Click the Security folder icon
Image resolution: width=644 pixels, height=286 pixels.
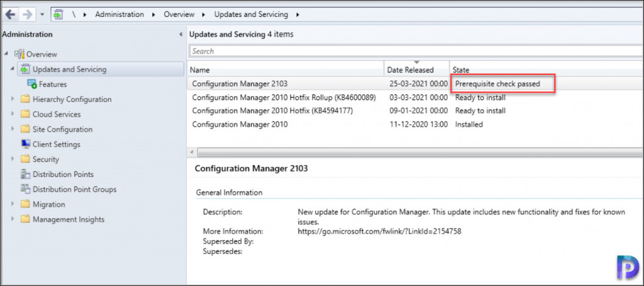25,159
